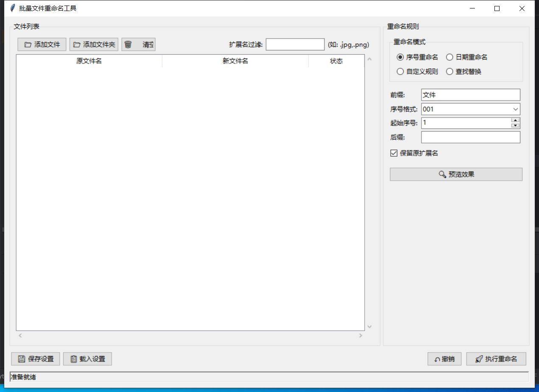Click the 准备就绪 status bar text
This screenshot has width=539, height=392.
22,377
